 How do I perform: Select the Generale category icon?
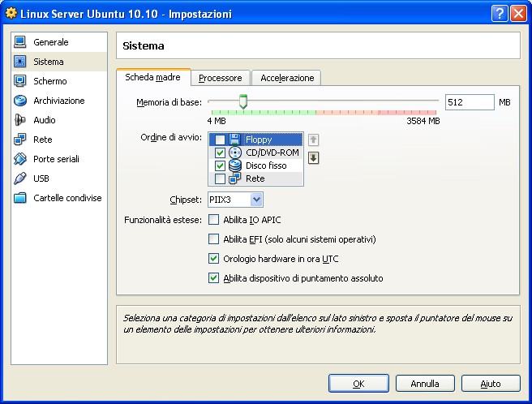pyautogui.click(x=20, y=42)
